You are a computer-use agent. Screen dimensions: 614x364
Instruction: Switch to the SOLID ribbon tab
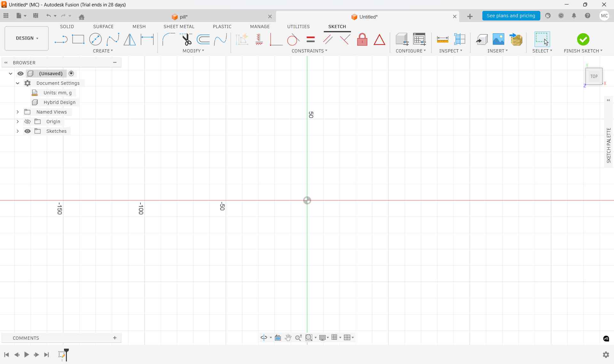coord(67,27)
